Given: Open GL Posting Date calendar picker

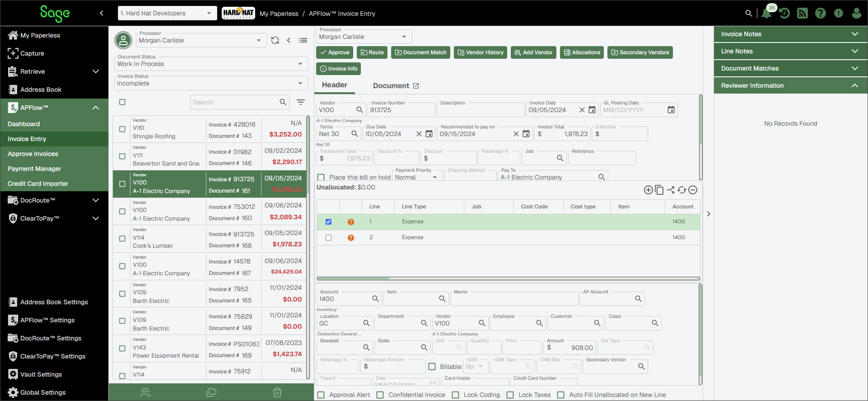Looking at the screenshot, I should click(671, 110).
